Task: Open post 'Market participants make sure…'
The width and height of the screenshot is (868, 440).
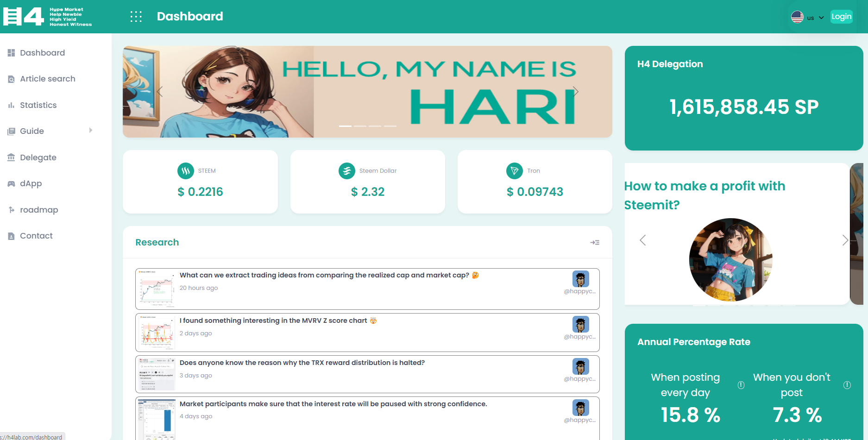Action: pos(333,404)
